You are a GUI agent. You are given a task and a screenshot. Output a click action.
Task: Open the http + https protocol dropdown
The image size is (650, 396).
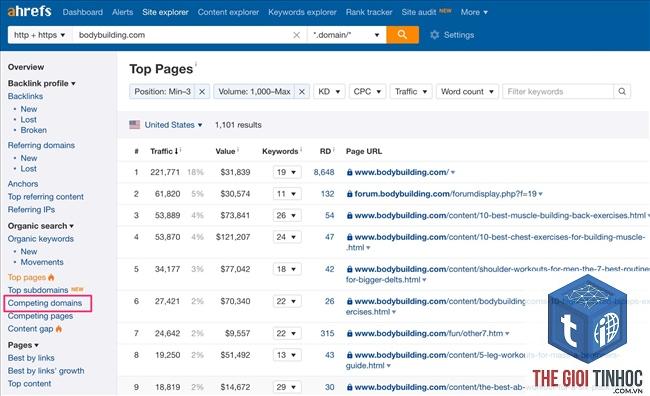(40, 35)
